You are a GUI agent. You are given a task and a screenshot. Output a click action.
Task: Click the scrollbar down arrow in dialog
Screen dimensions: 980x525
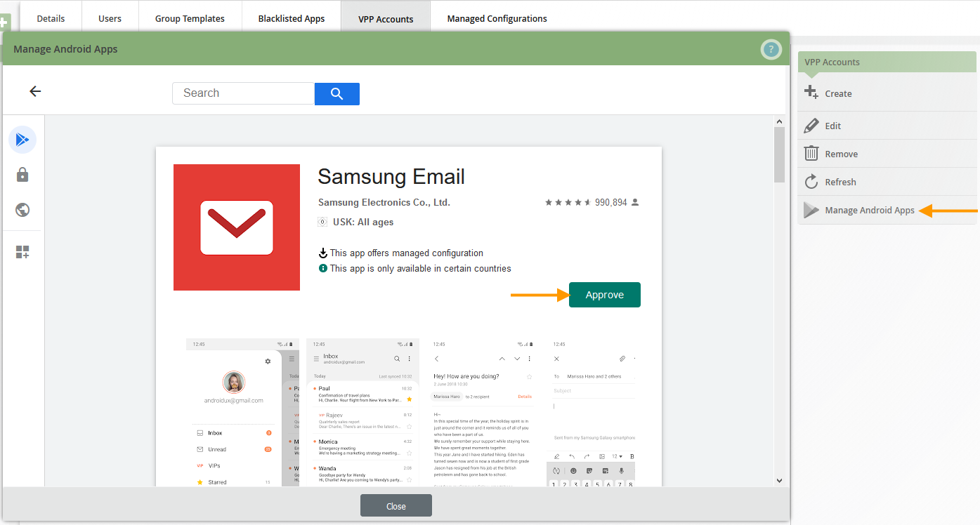click(x=779, y=481)
